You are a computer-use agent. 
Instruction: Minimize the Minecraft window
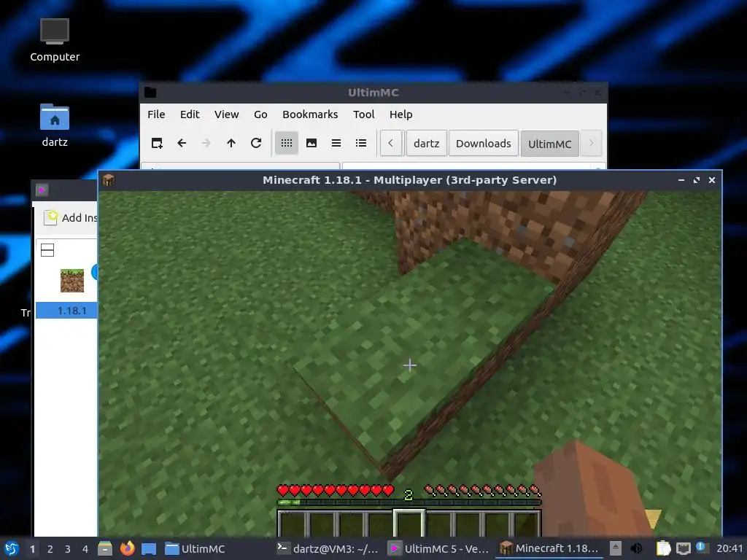(x=681, y=180)
